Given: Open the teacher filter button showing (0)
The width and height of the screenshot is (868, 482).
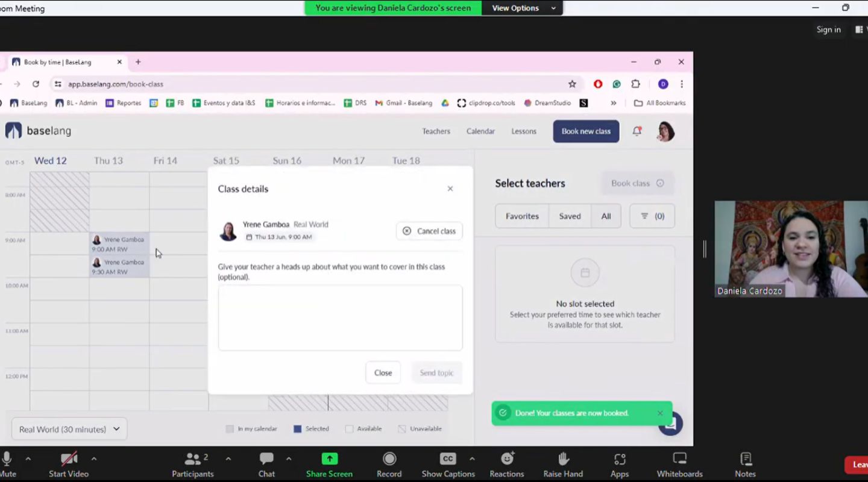Looking at the screenshot, I should pos(652,216).
